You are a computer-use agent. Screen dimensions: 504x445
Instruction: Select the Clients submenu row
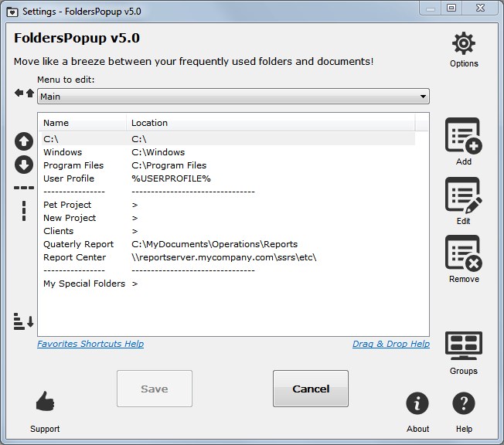pos(228,231)
